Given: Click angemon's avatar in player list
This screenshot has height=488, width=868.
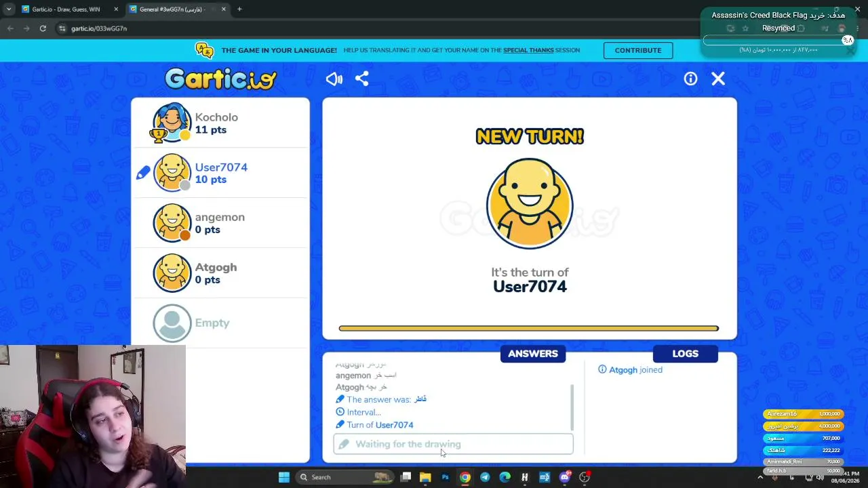Looking at the screenshot, I should pos(172,223).
